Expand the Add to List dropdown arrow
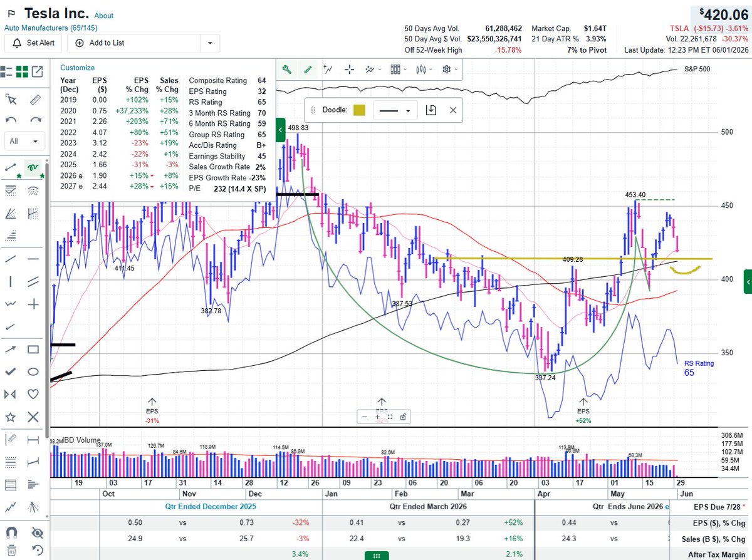 (x=209, y=43)
